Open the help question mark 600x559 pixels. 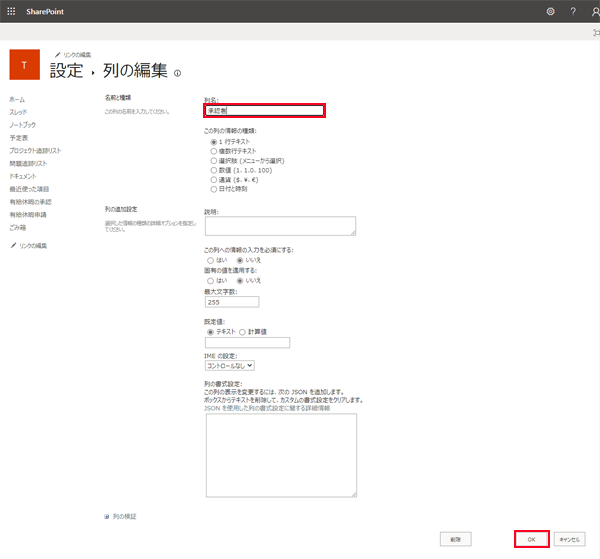pos(573,11)
